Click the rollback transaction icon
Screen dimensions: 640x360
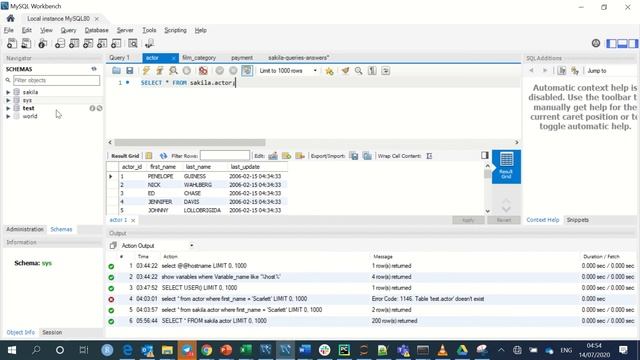[233, 71]
